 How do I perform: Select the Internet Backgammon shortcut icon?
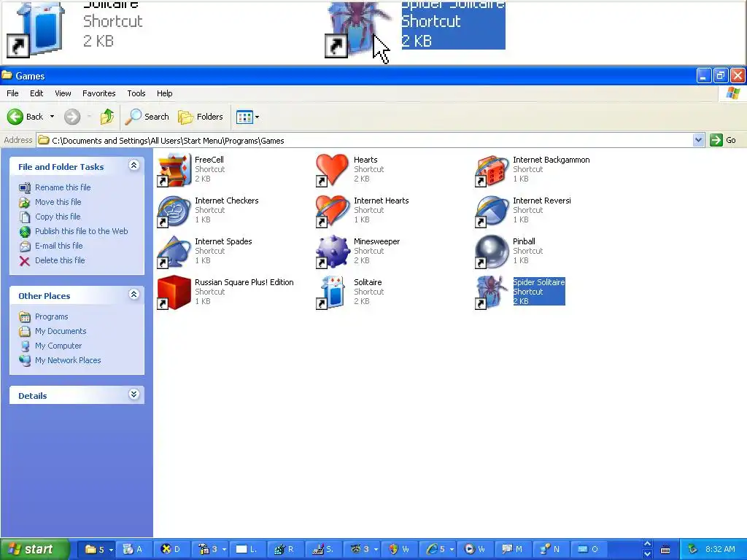tap(492, 170)
